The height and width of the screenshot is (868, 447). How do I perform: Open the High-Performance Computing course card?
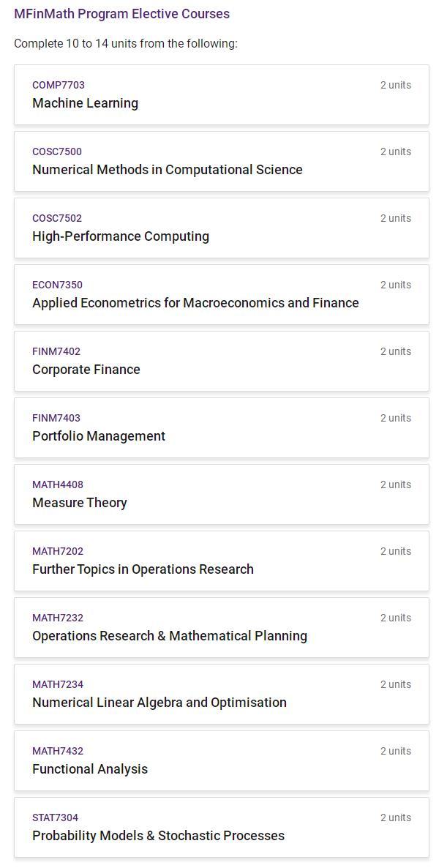[x=221, y=228]
